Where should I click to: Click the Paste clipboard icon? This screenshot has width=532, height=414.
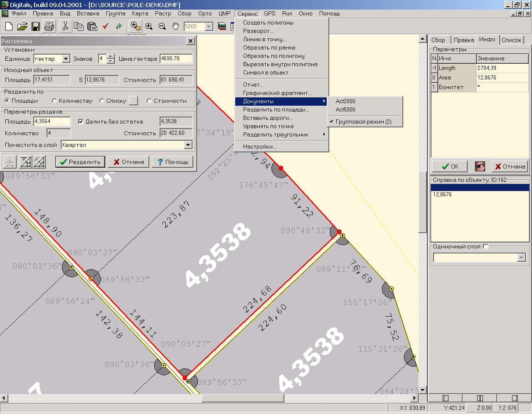point(92,27)
